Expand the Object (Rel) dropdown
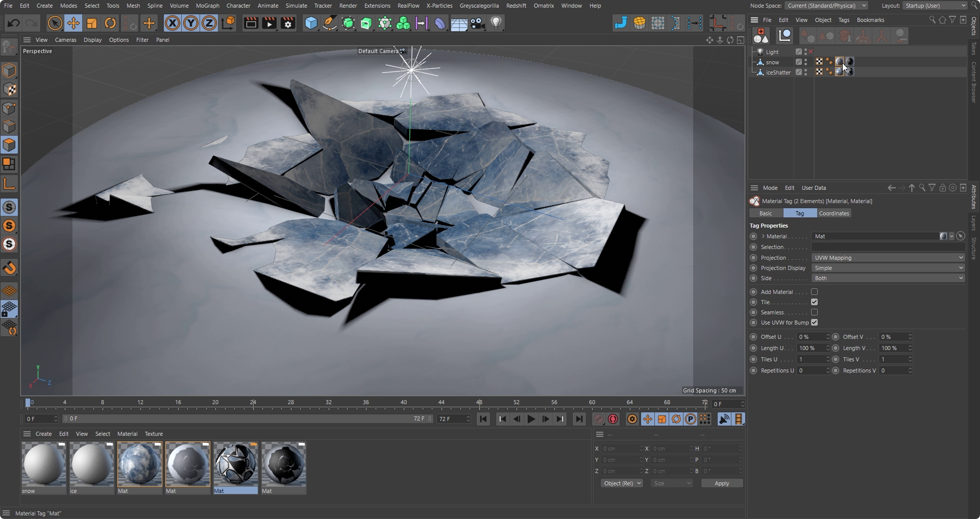Screen dimensions: 980x519 [x=621, y=483]
